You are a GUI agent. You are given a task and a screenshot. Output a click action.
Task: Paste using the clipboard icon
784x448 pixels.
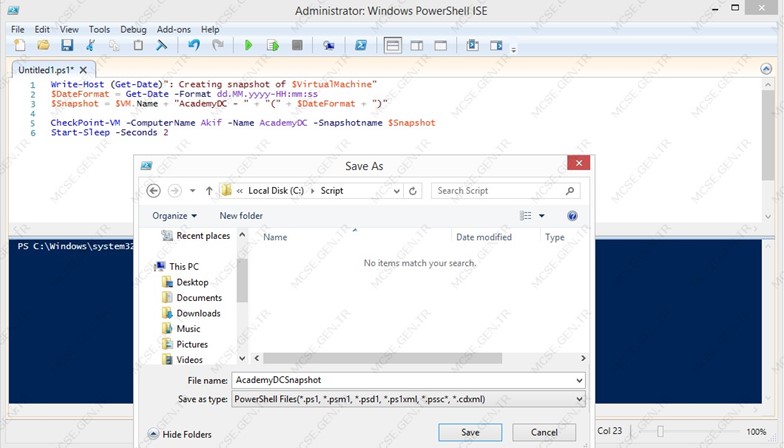point(138,46)
